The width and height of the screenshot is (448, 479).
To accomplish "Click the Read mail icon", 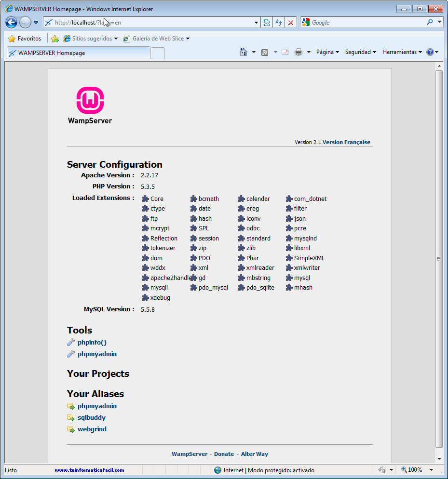I will pyautogui.click(x=285, y=52).
